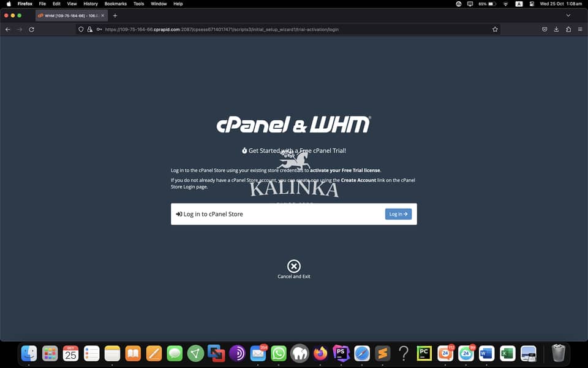Viewport: 588px width, 368px height.
Task: Open saved logins key icon
Action: tap(99, 29)
